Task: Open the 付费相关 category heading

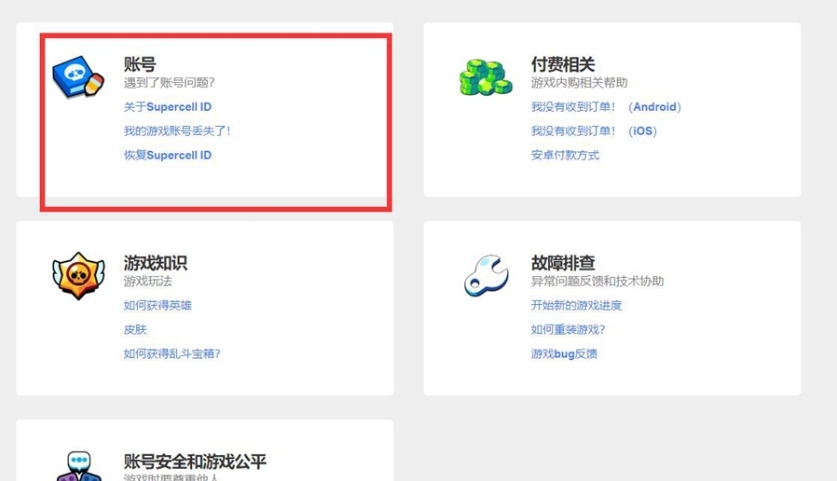Action: coord(563,65)
